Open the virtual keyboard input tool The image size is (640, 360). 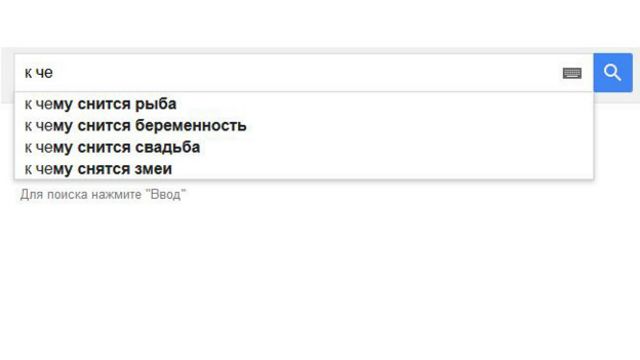click(x=572, y=73)
